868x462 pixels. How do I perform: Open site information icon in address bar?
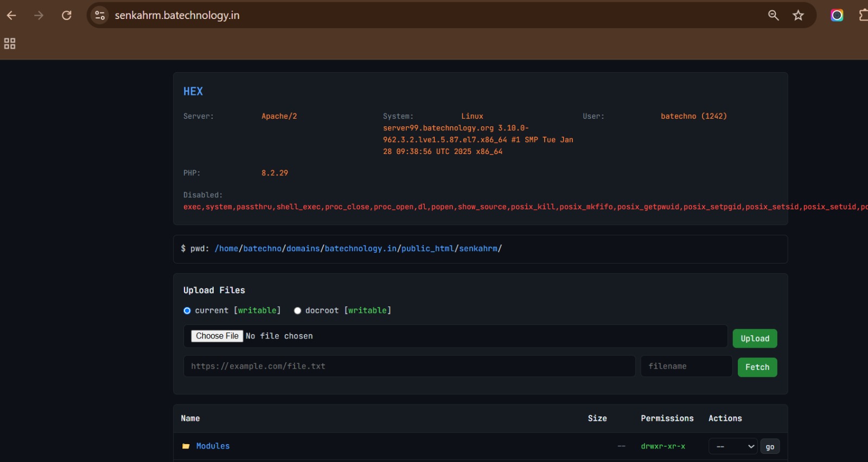100,15
